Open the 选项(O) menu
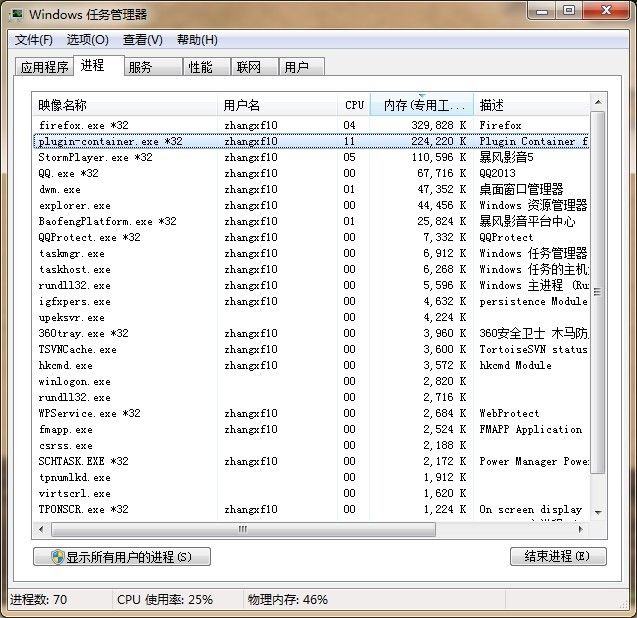This screenshot has height=618, width=637. click(x=87, y=40)
